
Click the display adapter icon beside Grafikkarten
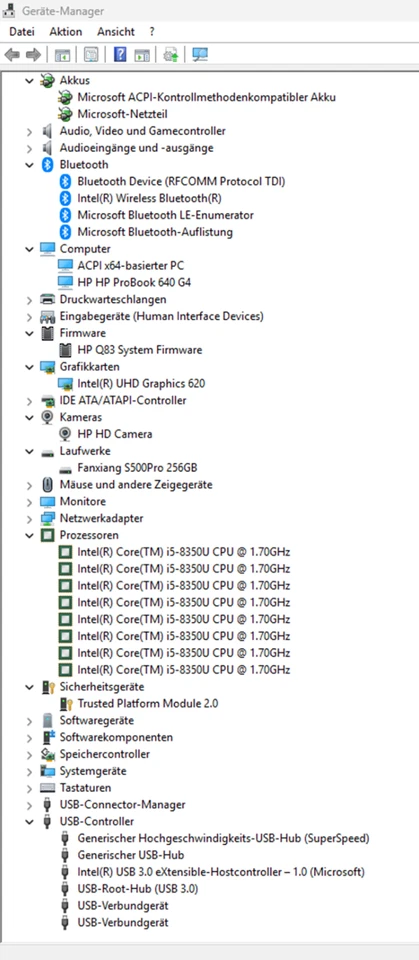[x=47, y=367]
